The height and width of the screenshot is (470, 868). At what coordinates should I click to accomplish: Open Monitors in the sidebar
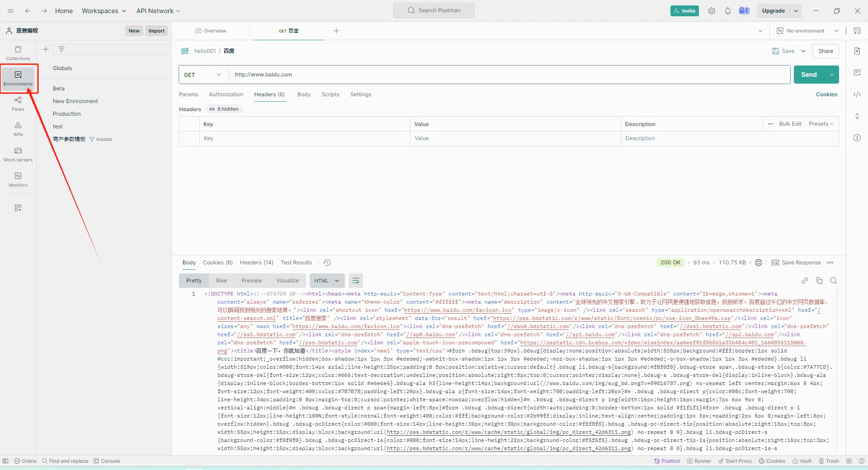tap(18, 179)
